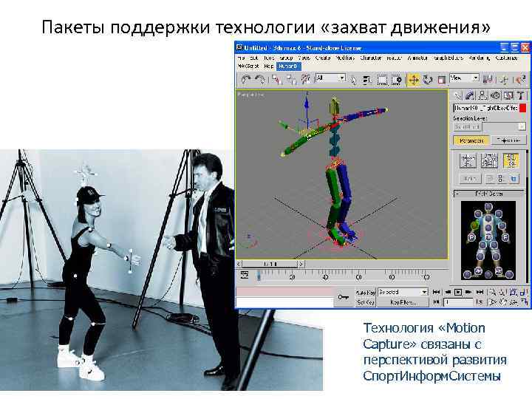Open the Modifiers menu
This screenshot has height=399, width=532.
[x=345, y=58]
